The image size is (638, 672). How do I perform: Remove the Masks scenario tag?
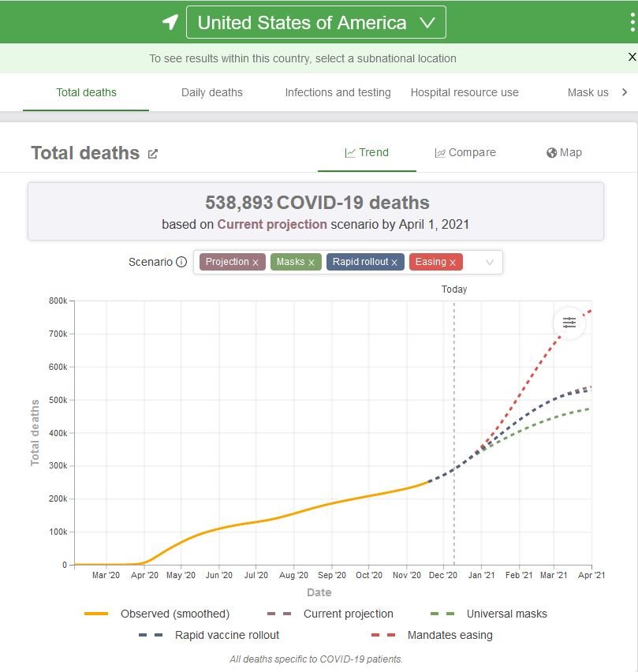coord(312,263)
